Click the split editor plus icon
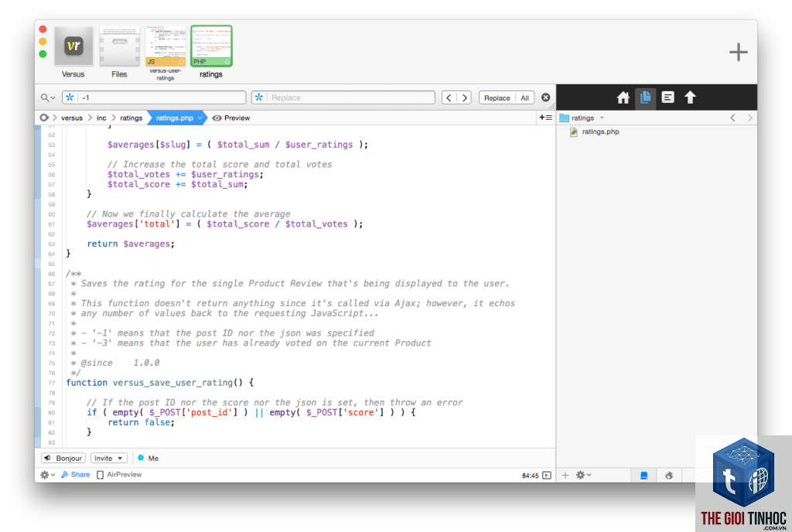 tap(545, 118)
